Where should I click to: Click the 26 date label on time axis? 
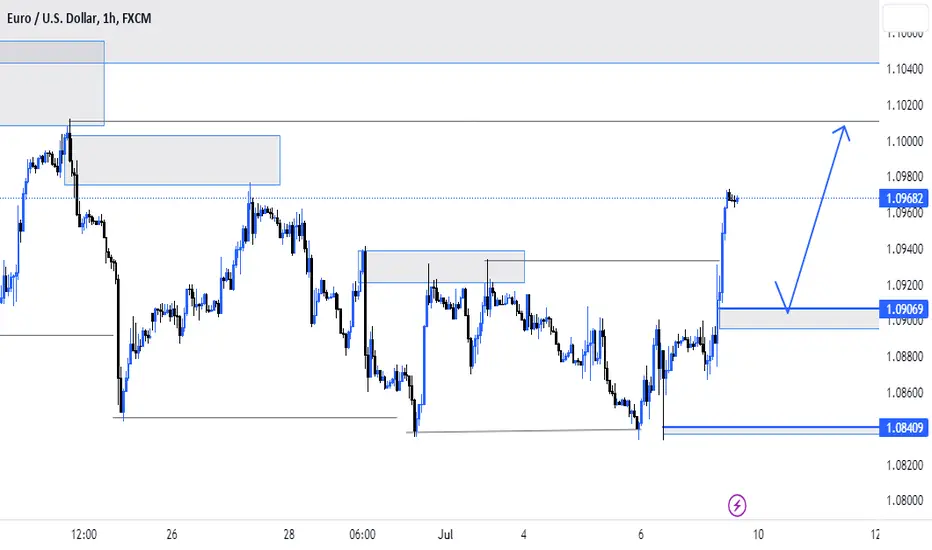(x=172, y=534)
